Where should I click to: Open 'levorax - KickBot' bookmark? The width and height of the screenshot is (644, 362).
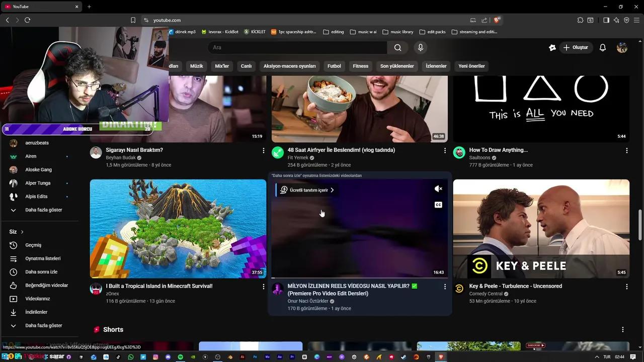click(220, 32)
